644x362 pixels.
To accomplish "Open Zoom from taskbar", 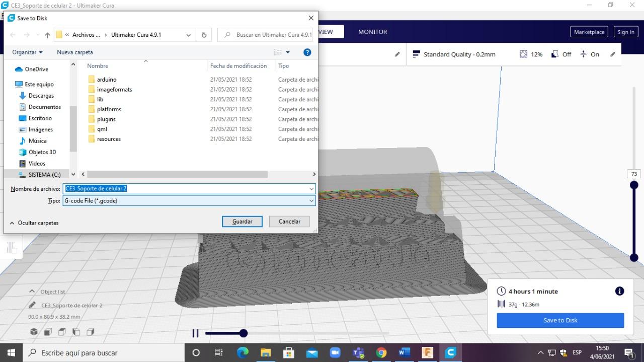I will pos(335,352).
